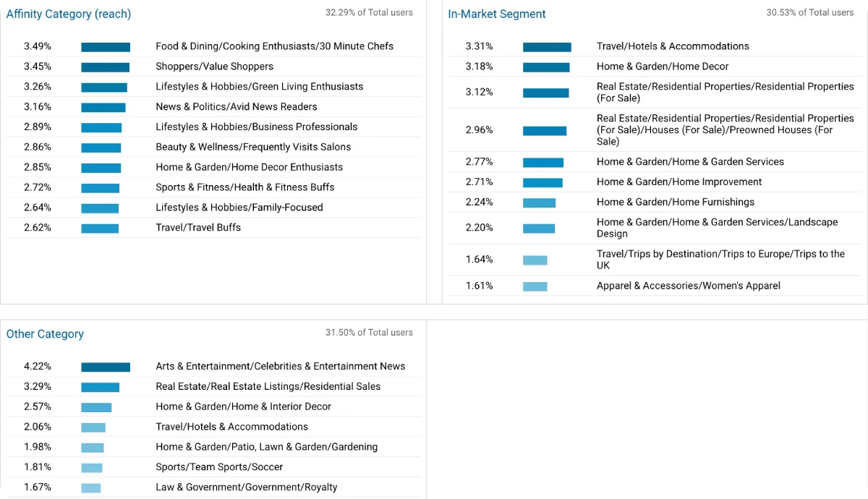The image size is (868, 499).
Task: Click the bar for 30 Minute Chefs
Action: [x=106, y=47]
